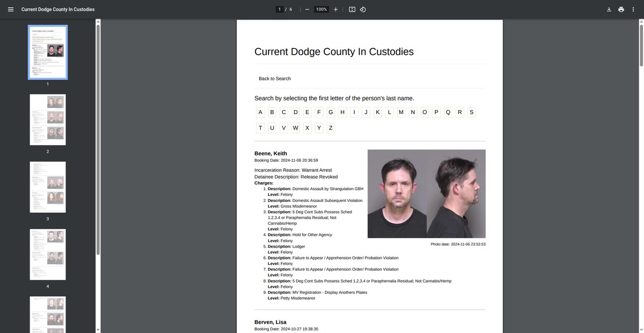Search names beginning with T
The image size is (644, 333).
coord(260,128)
